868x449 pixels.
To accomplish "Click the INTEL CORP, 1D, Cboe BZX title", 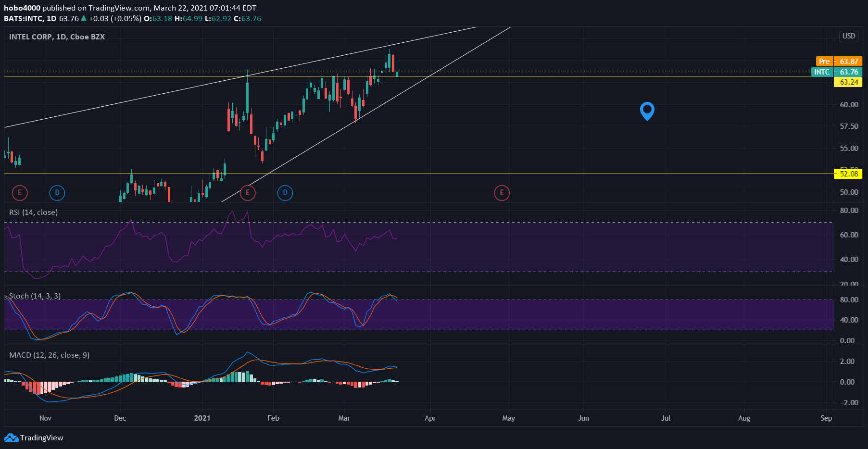I will coord(57,37).
